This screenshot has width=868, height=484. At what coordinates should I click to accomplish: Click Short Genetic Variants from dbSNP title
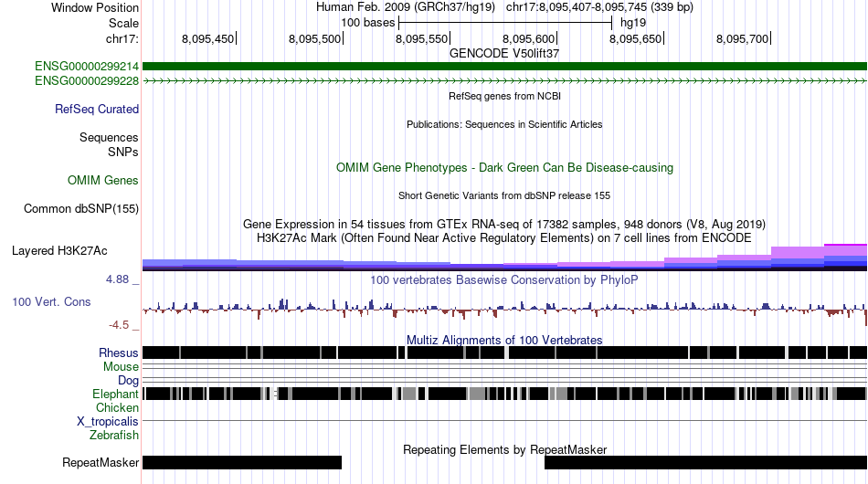tap(504, 195)
